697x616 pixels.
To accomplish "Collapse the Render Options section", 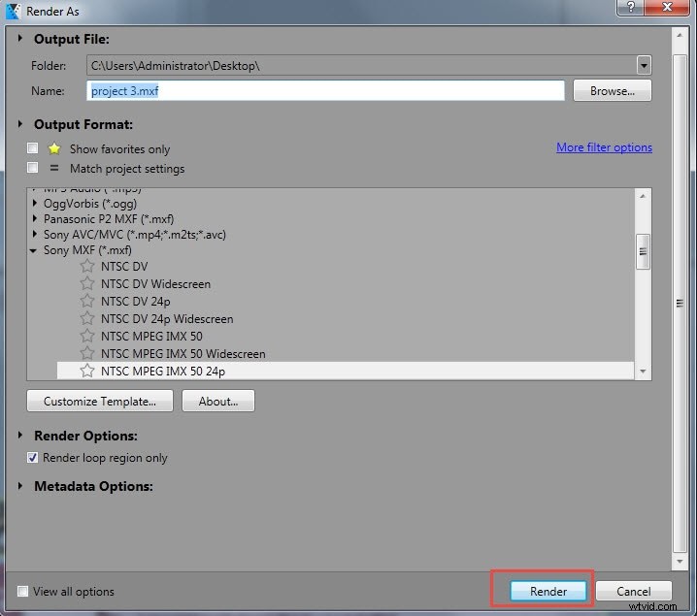I will click(20, 436).
